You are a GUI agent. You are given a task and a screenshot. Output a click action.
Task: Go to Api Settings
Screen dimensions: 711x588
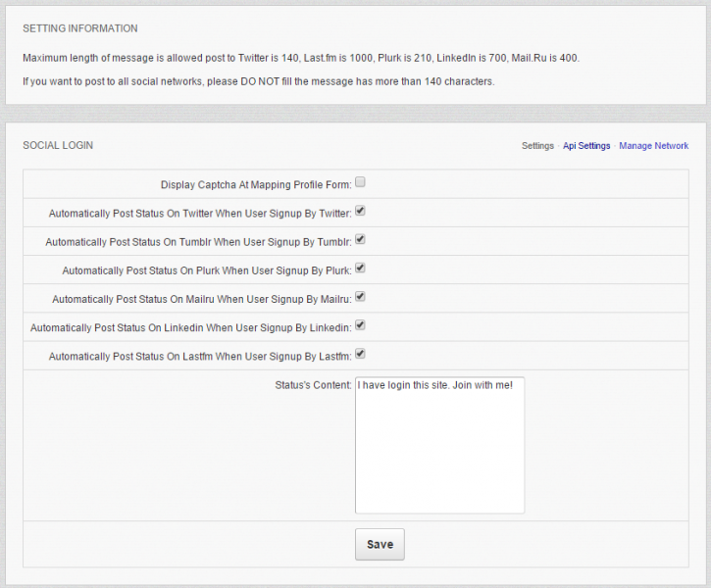coord(586,146)
